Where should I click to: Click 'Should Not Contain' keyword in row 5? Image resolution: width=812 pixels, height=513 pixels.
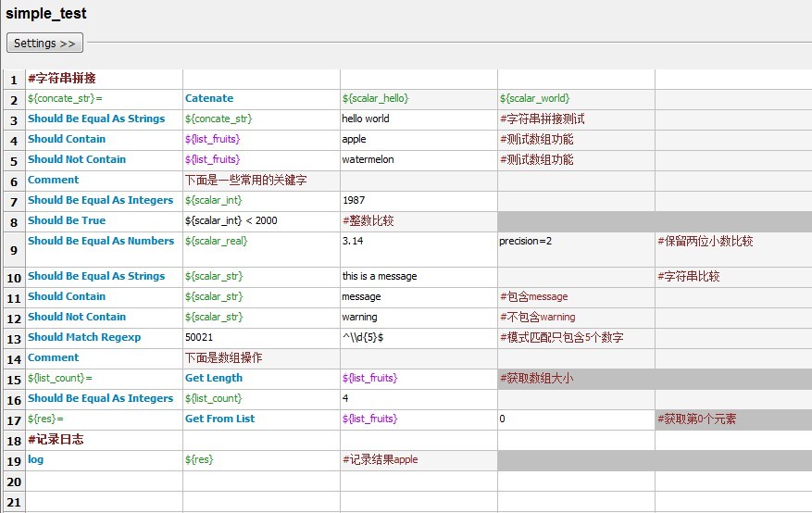pos(104,160)
